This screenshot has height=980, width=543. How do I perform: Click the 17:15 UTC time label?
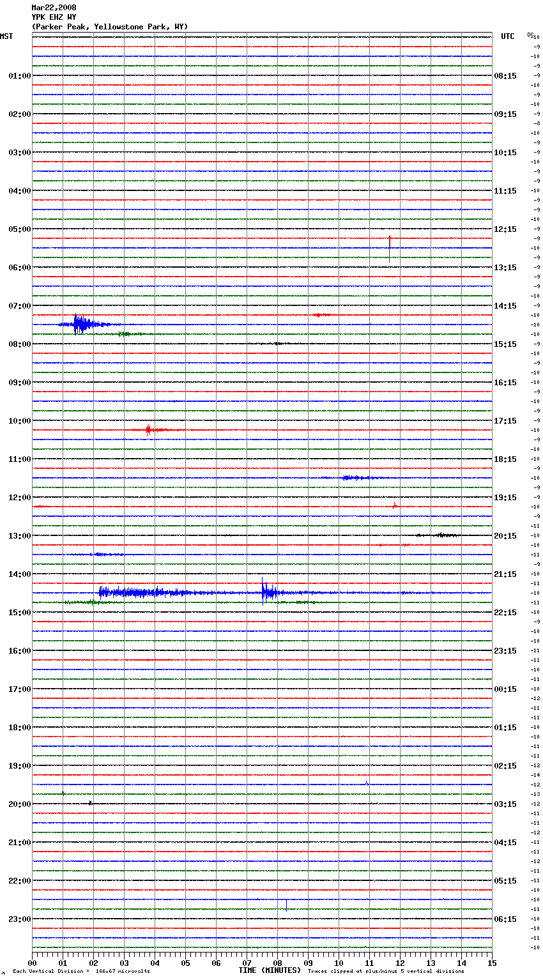(x=505, y=421)
